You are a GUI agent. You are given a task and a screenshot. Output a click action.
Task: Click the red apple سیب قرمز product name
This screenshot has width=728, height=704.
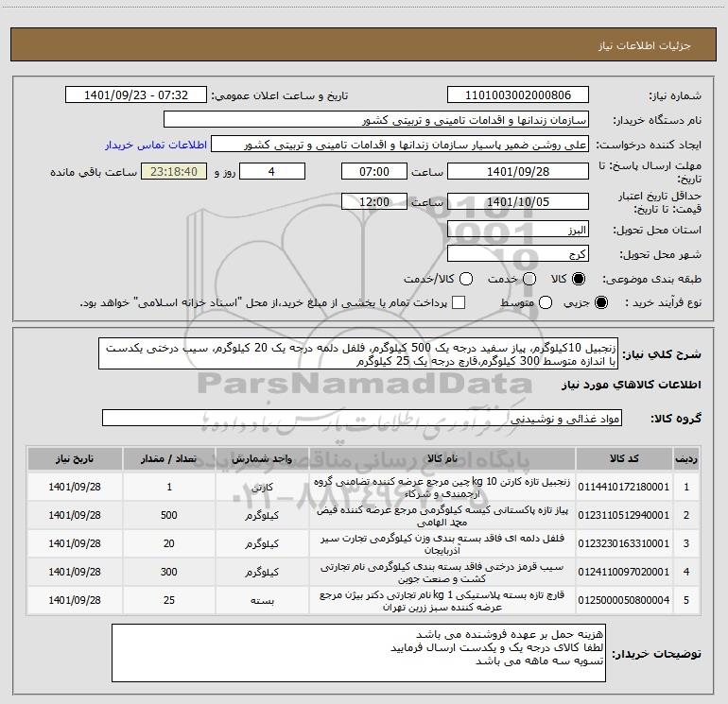tap(442, 573)
